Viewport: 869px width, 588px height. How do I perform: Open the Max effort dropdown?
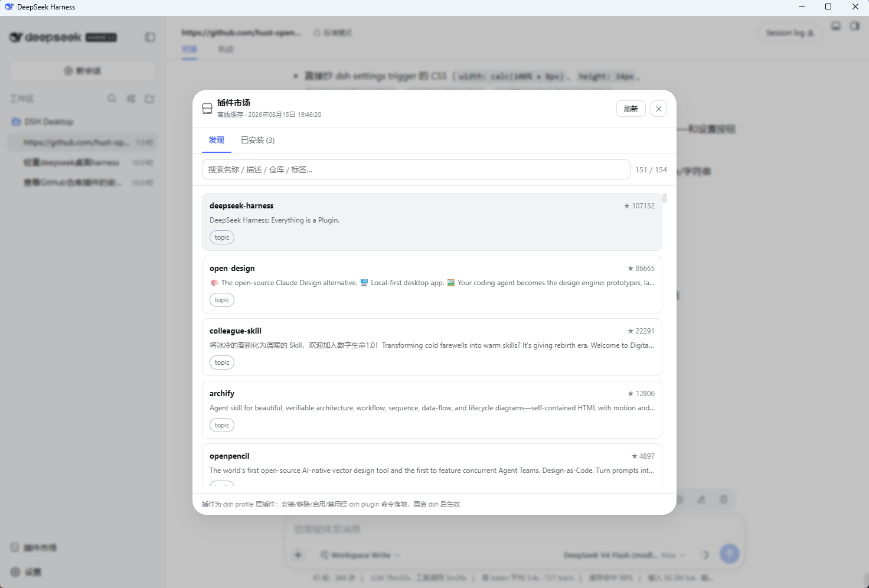673,555
